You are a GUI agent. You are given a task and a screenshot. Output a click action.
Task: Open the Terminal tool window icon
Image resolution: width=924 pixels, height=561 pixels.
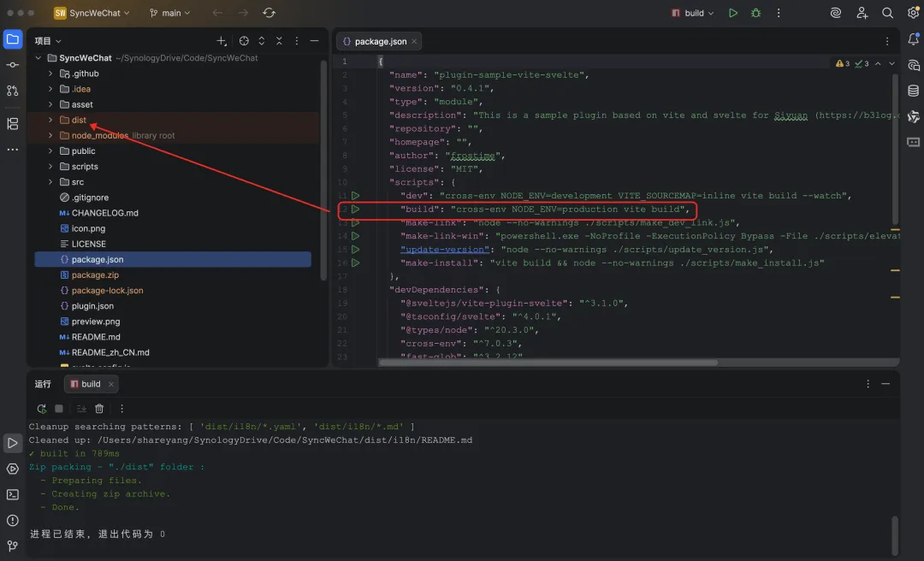coord(12,495)
